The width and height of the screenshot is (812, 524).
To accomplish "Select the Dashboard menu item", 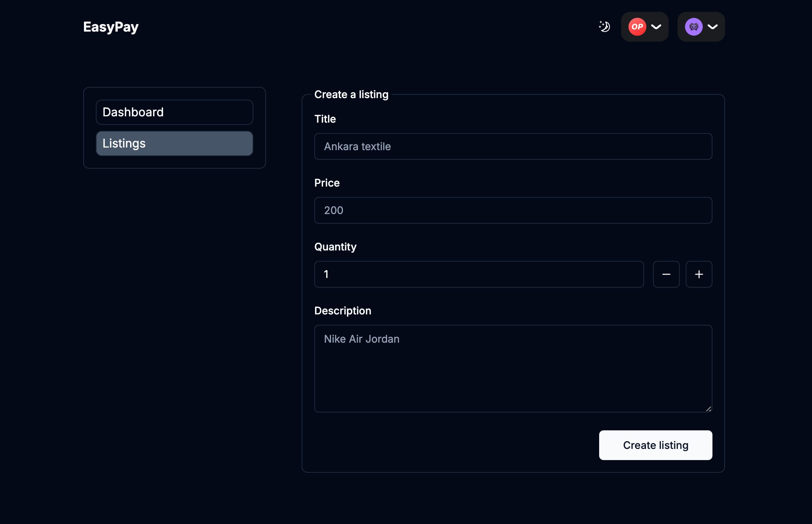I will pos(174,112).
